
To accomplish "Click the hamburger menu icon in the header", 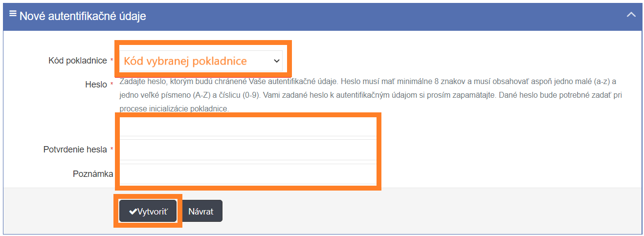I will (x=13, y=14).
